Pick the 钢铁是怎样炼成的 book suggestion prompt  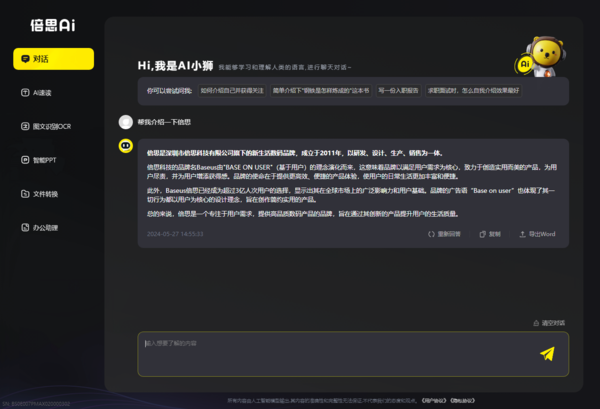321,91
